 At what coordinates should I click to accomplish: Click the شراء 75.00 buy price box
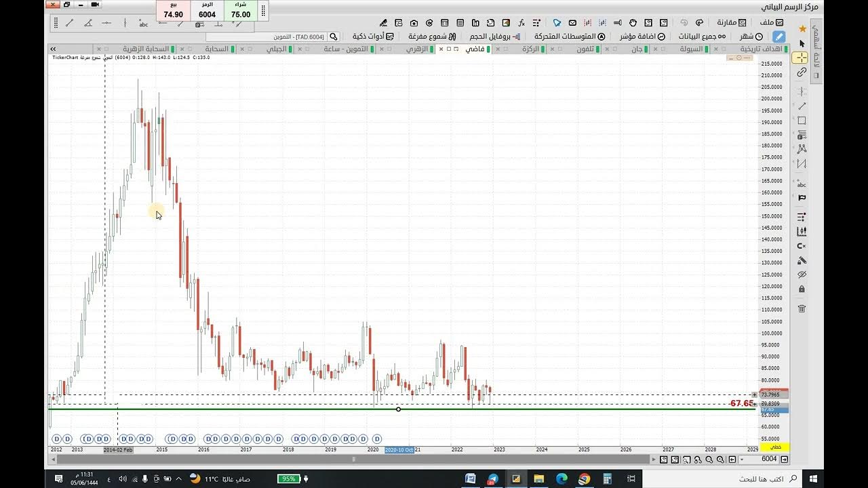click(241, 10)
